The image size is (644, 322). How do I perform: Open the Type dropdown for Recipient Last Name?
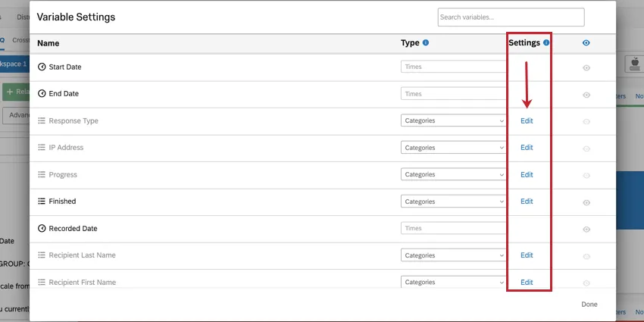click(453, 256)
